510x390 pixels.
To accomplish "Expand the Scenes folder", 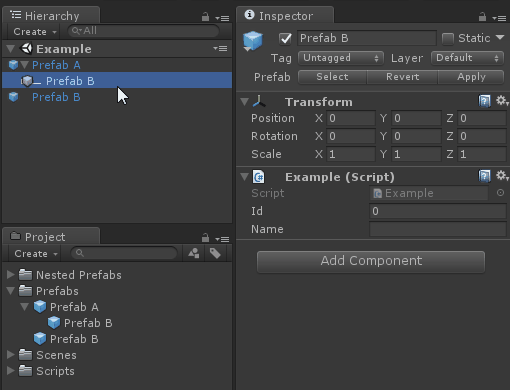I will [11, 355].
